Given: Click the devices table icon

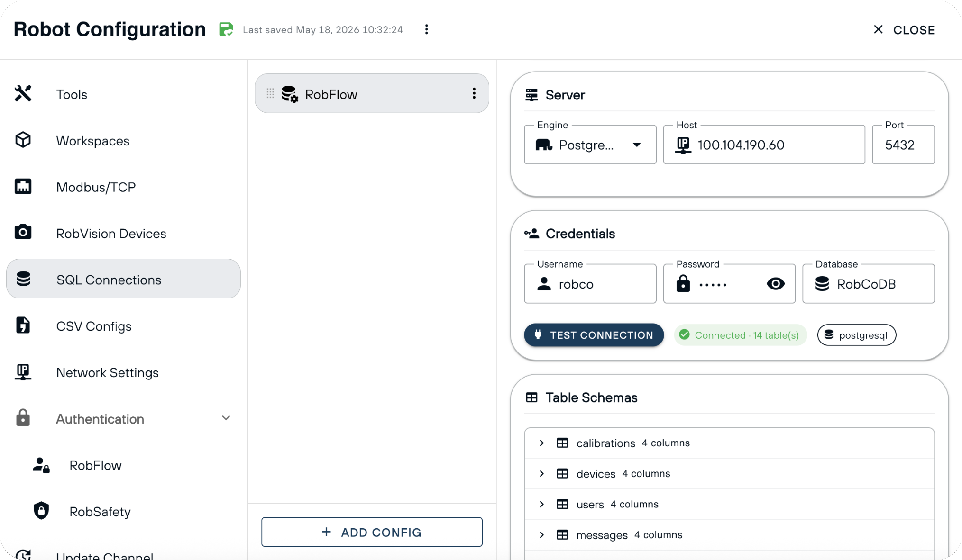Looking at the screenshot, I should [562, 474].
